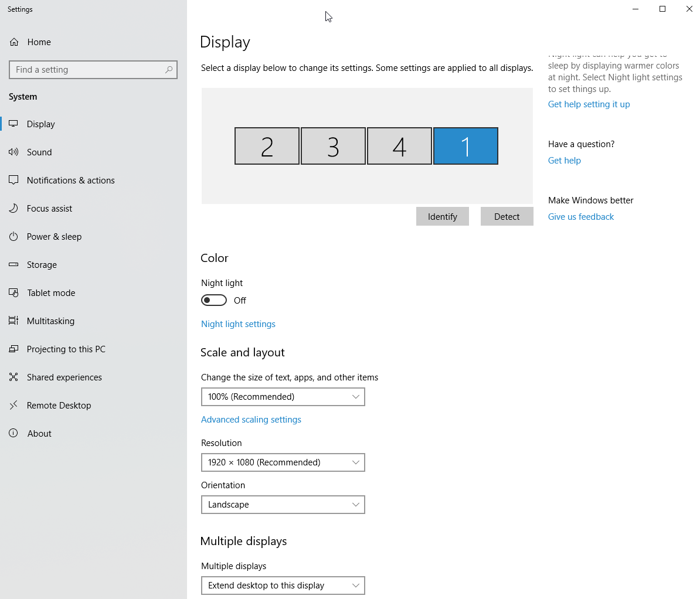700x599 pixels.
Task: Open Power & sleep settings
Action: pyautogui.click(x=93, y=236)
